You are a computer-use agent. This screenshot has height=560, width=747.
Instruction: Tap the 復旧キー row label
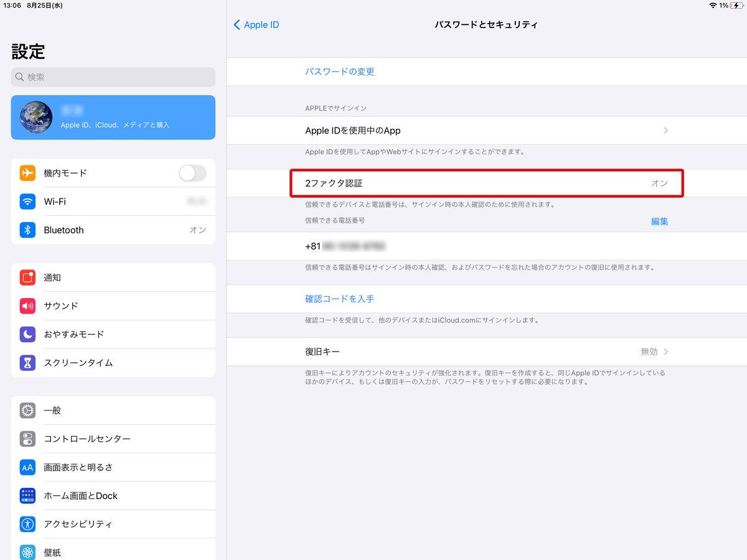[x=322, y=352]
